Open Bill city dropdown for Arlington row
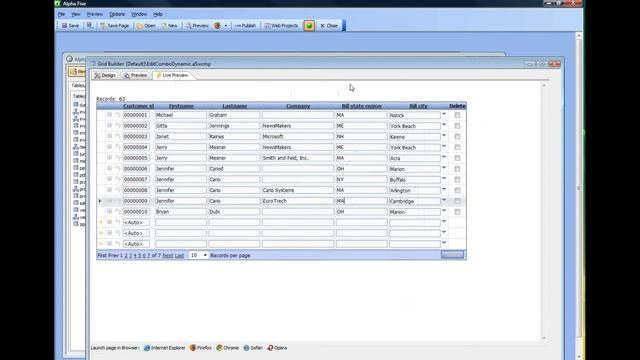 [x=444, y=189]
